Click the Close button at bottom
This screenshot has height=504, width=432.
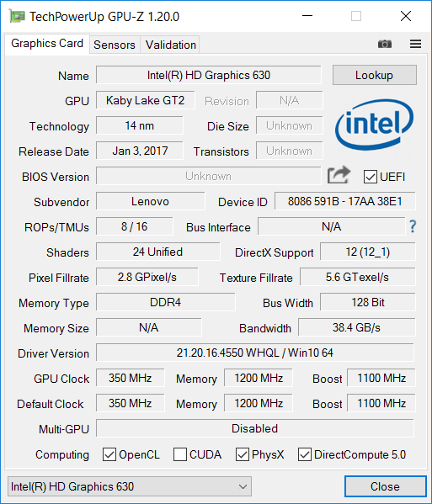point(386,486)
